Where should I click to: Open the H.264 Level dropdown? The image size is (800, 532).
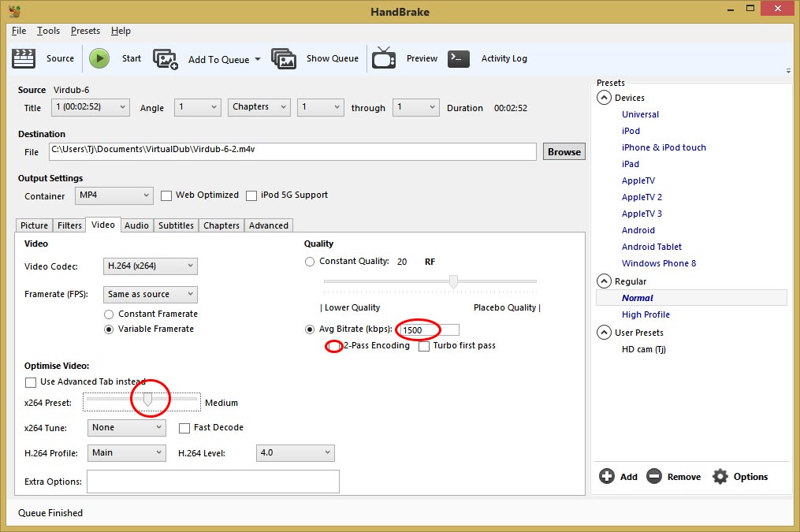click(296, 453)
